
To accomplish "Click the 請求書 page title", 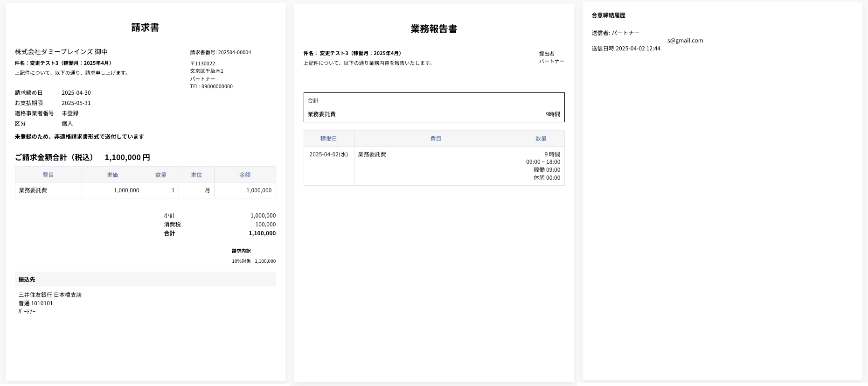I will (145, 28).
